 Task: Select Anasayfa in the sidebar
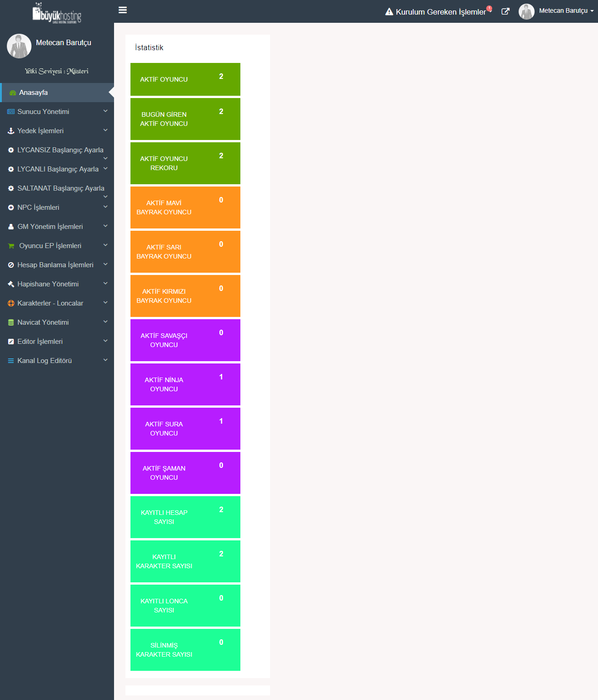pos(33,93)
